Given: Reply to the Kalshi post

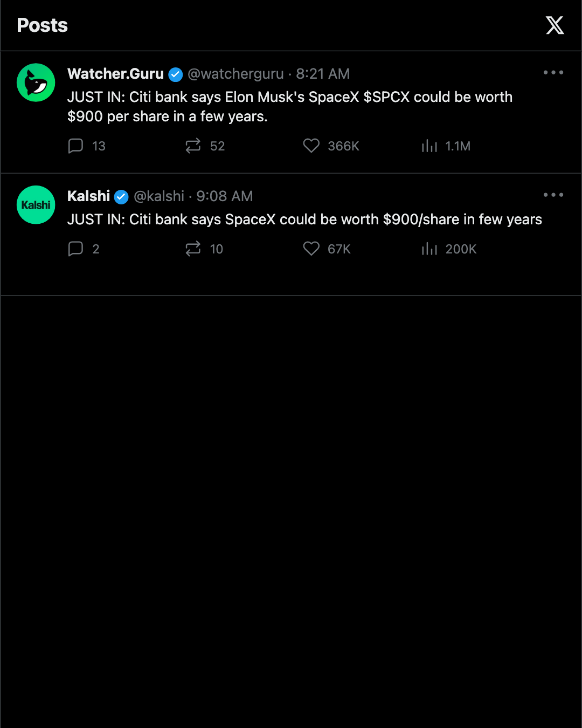Looking at the screenshot, I should tap(75, 249).
